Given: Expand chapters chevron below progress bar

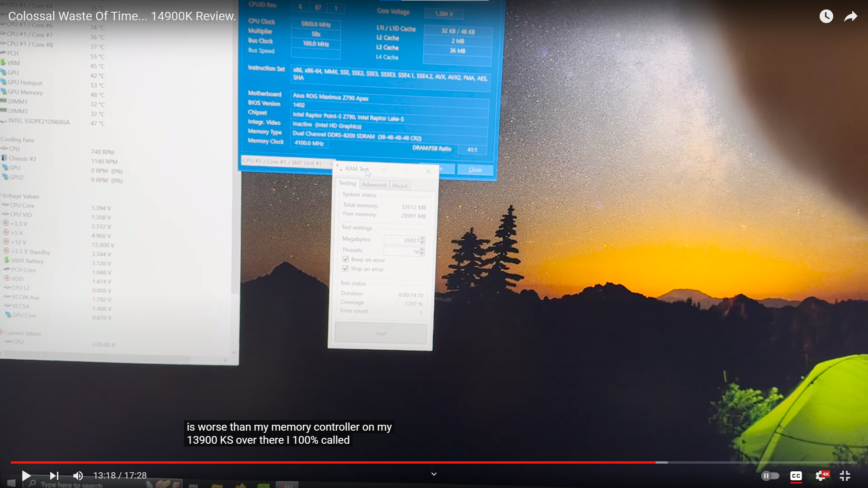Looking at the screenshot, I should click(434, 474).
